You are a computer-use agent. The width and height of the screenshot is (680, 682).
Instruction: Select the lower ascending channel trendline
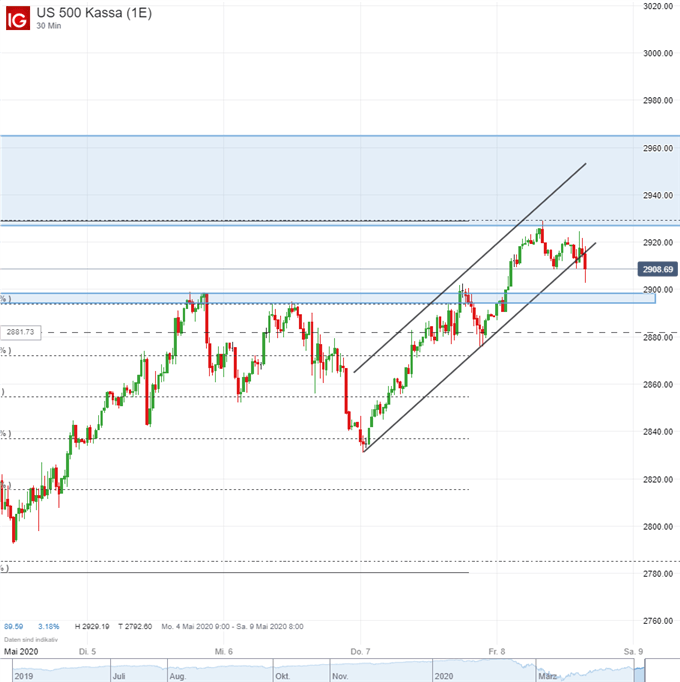click(x=479, y=347)
